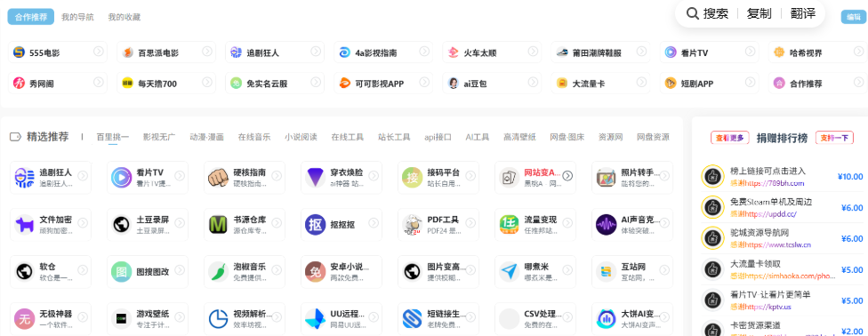
Task: Open the https://www.tcslw.cn link
Action: point(778,244)
